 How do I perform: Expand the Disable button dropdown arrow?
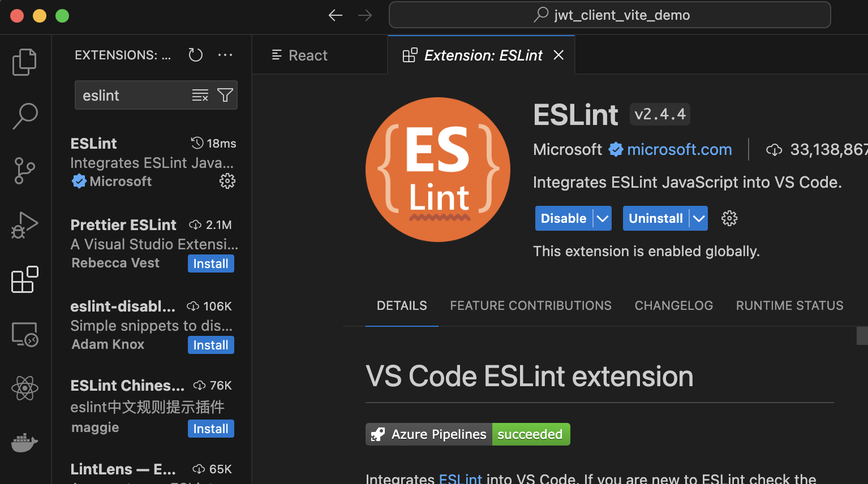603,218
